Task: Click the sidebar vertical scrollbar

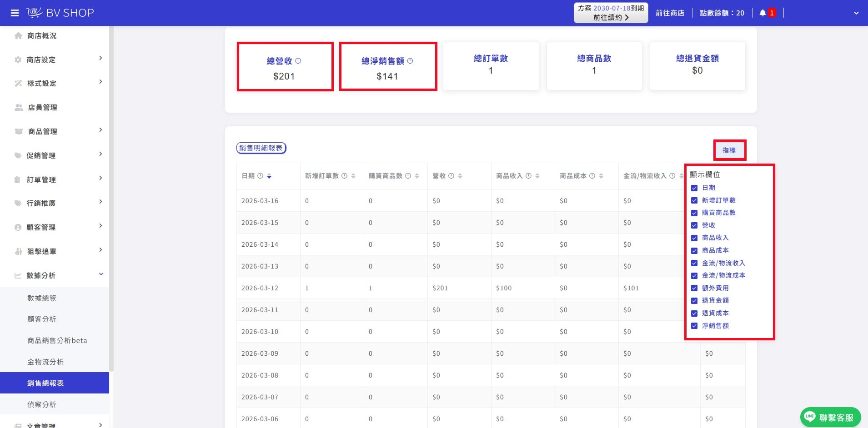Action: tap(111, 199)
